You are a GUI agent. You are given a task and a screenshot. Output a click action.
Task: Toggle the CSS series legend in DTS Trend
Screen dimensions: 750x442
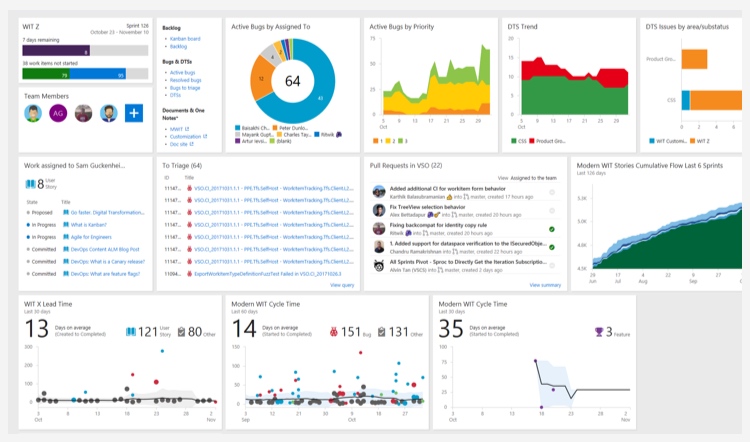click(518, 141)
